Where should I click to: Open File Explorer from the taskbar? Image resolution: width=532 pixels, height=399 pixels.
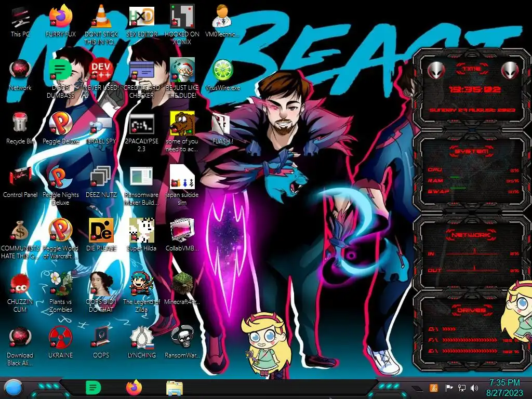(x=175, y=388)
